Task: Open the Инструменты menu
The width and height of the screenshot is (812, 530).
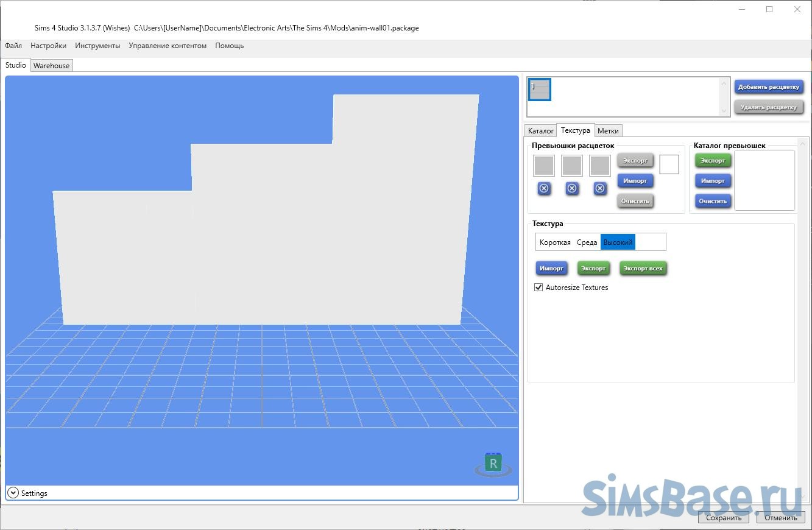Action: [97, 46]
